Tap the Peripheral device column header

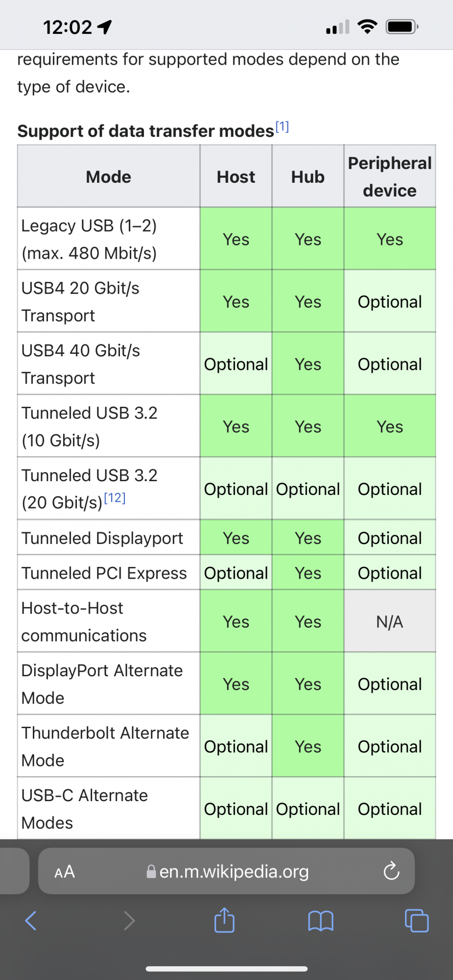click(x=390, y=176)
